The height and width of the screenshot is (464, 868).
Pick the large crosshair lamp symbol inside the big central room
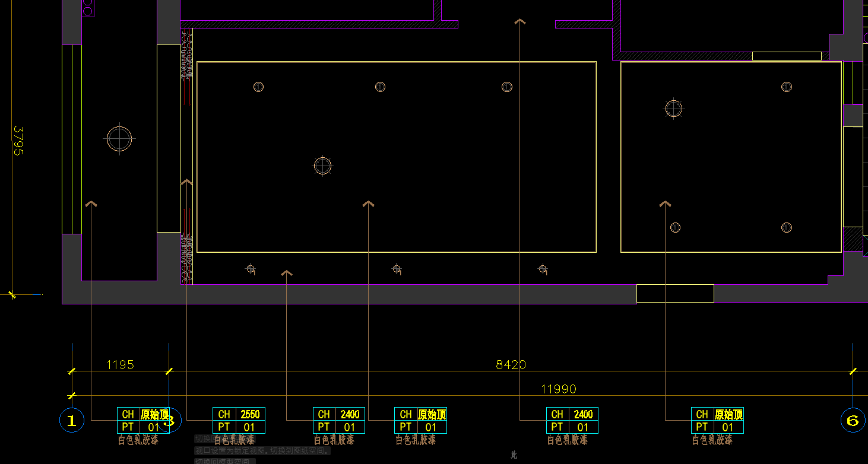tap(322, 166)
